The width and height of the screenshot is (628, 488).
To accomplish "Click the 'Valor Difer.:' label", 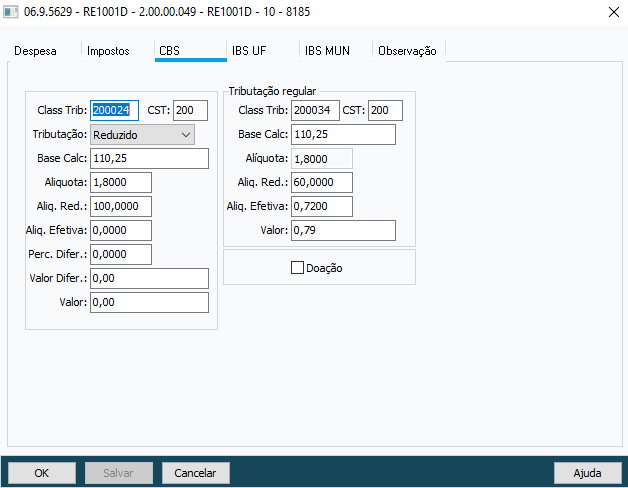I will pyautogui.click(x=58, y=278).
